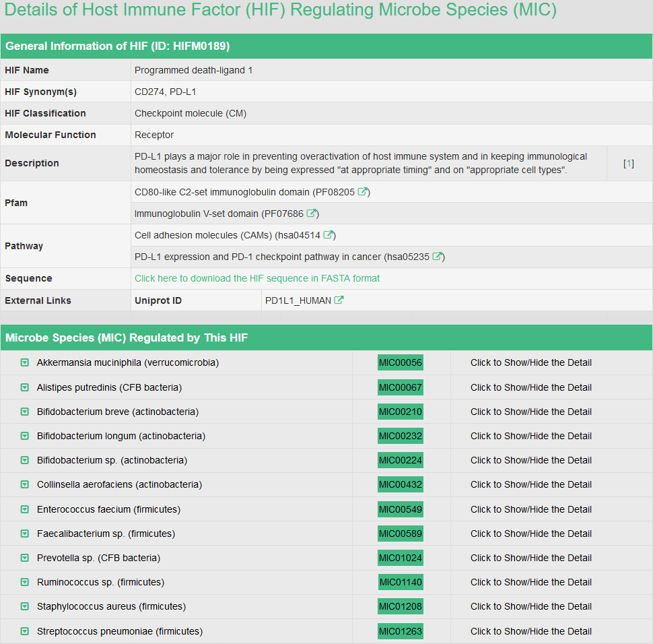
Task: Open external link icon for PF07686
Action: pyautogui.click(x=311, y=214)
